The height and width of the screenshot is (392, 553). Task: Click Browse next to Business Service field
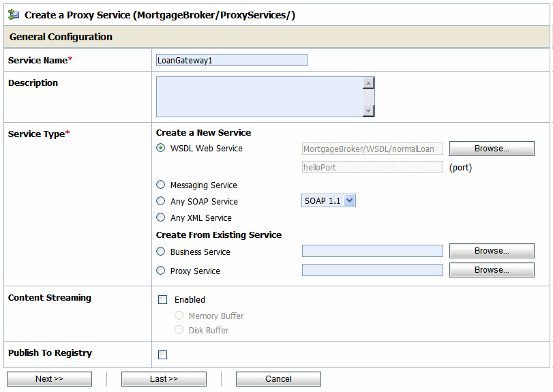tap(492, 251)
